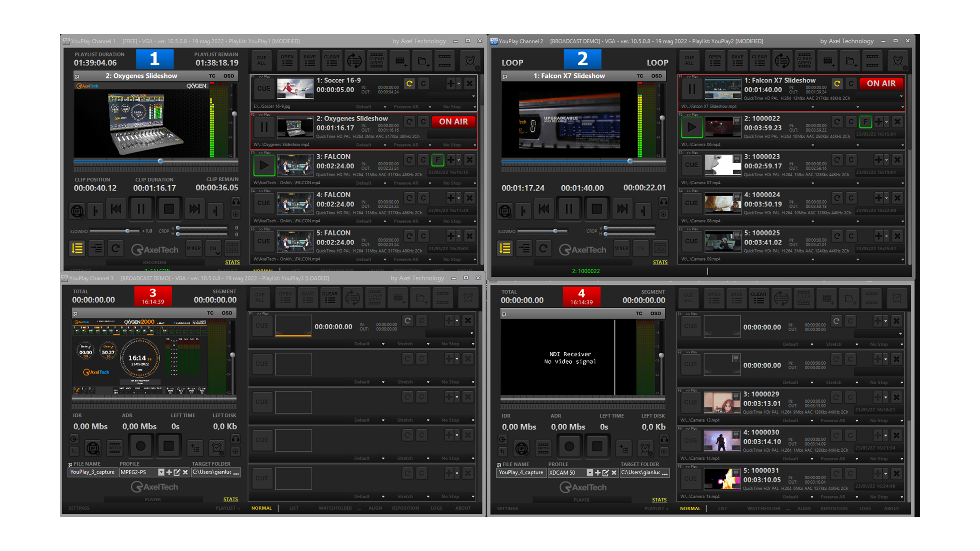Open REPOSITION tab in Channel 4

point(834,509)
